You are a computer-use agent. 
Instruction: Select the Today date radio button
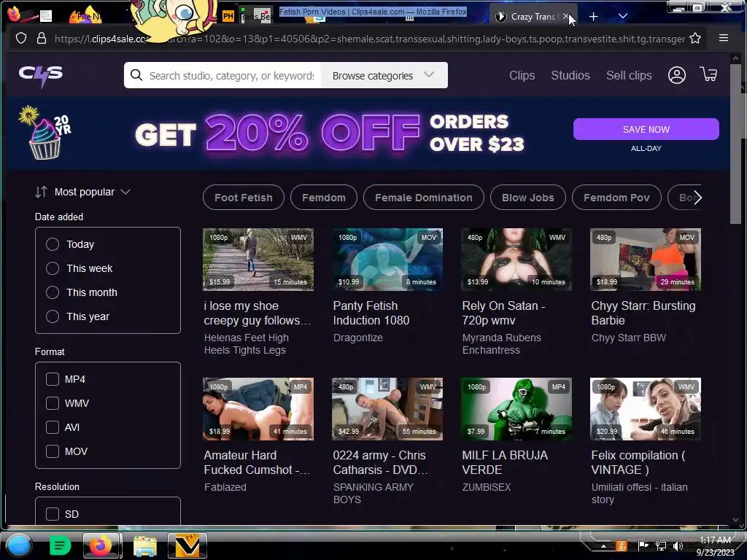[53, 244]
